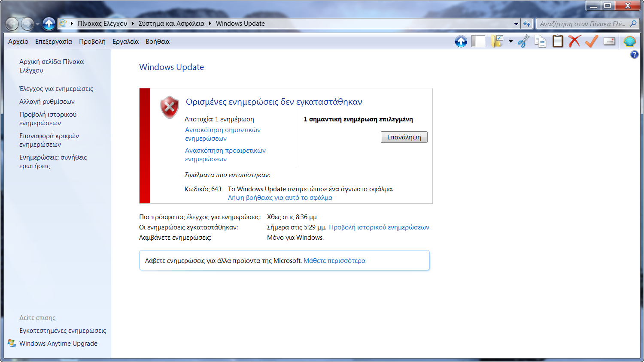Click Έλεγχος για ενημερώσεις in the sidebar
The height and width of the screenshot is (362, 644).
pos(56,89)
